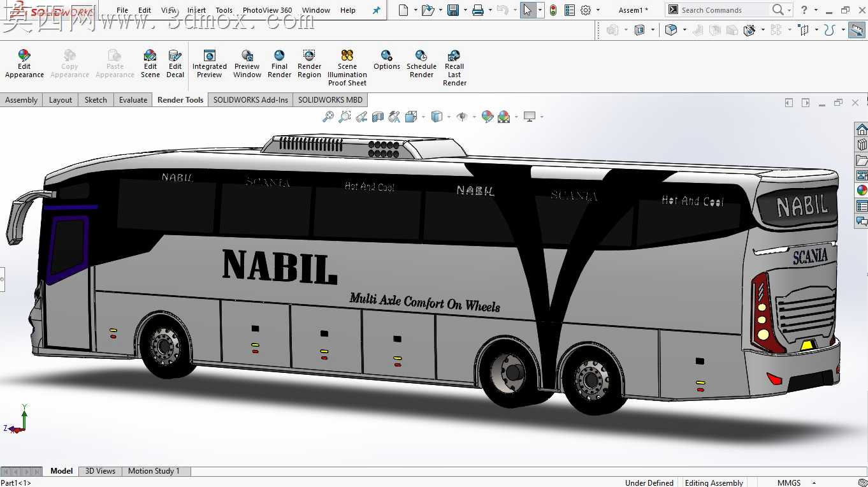Open the Preview Window render tool
This screenshot has width=868, height=487.
(x=247, y=64)
